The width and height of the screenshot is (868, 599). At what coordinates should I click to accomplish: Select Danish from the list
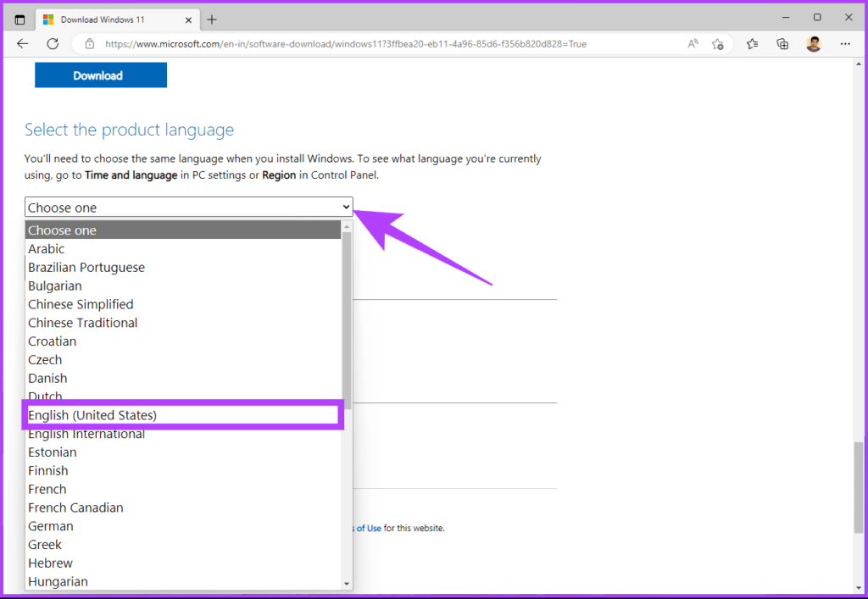pos(183,379)
